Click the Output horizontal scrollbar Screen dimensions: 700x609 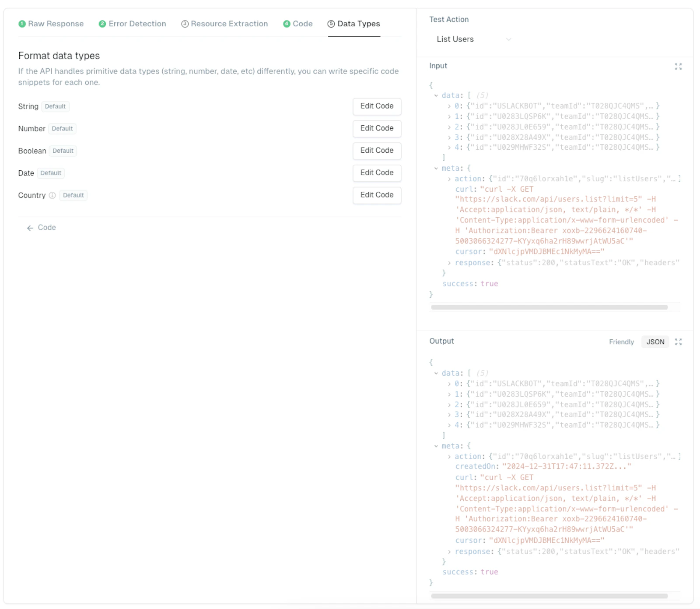coord(549,596)
